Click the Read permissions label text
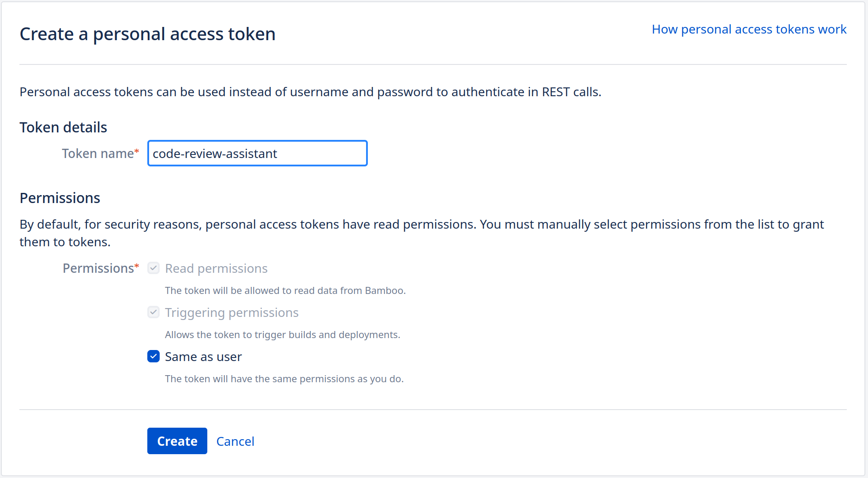The height and width of the screenshot is (478, 868). (x=216, y=268)
